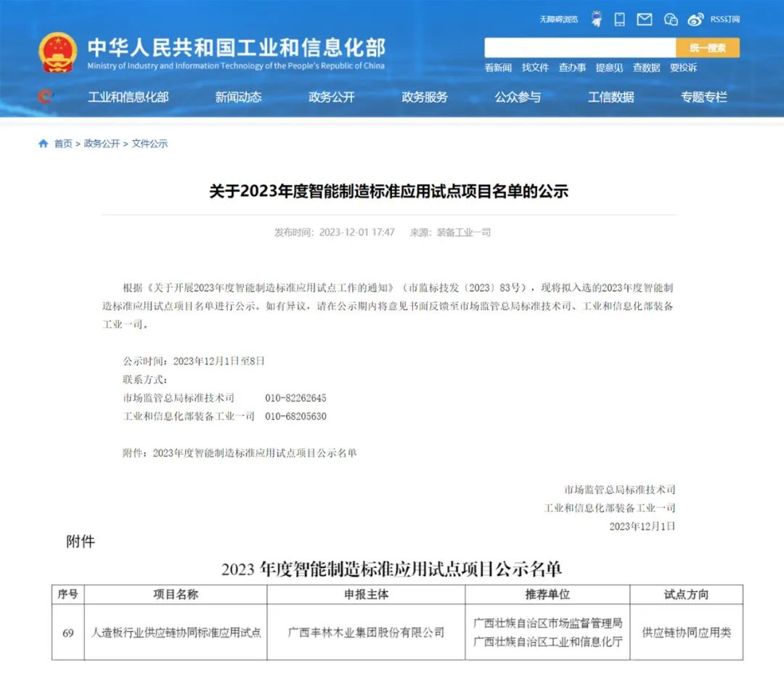This screenshot has width=784, height=682.
Task: Click the WeChat official account icon
Action: pos(670,20)
